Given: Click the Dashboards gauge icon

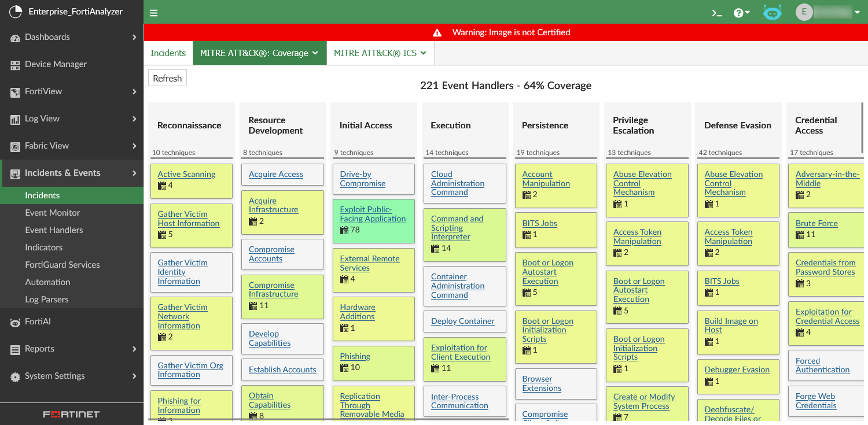Looking at the screenshot, I should 16,38.
